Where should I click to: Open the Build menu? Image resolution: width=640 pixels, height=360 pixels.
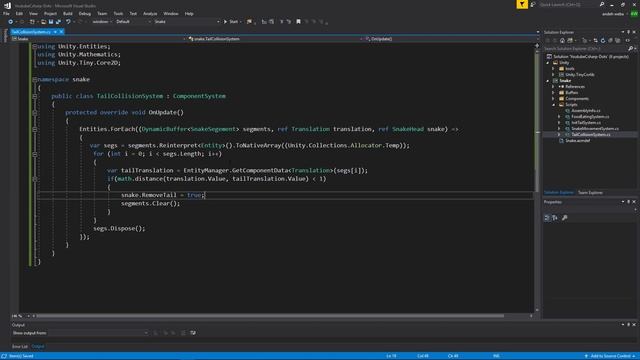68,13
